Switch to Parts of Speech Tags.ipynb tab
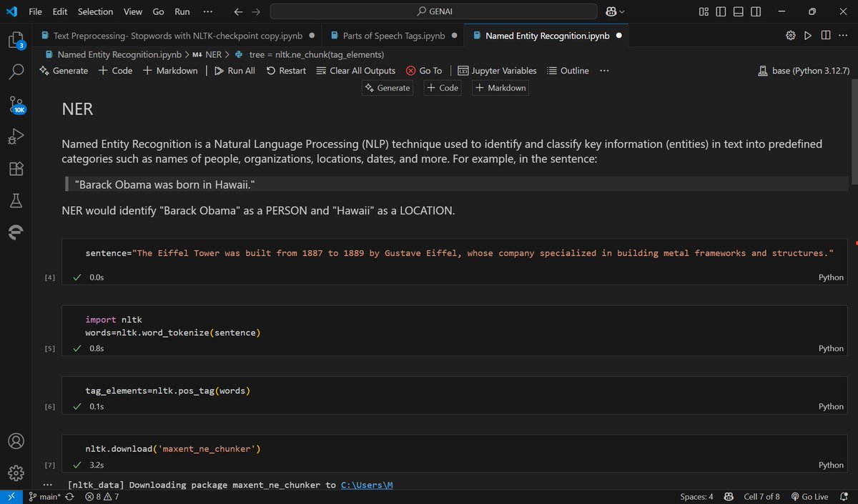This screenshot has width=858, height=504. [x=393, y=35]
